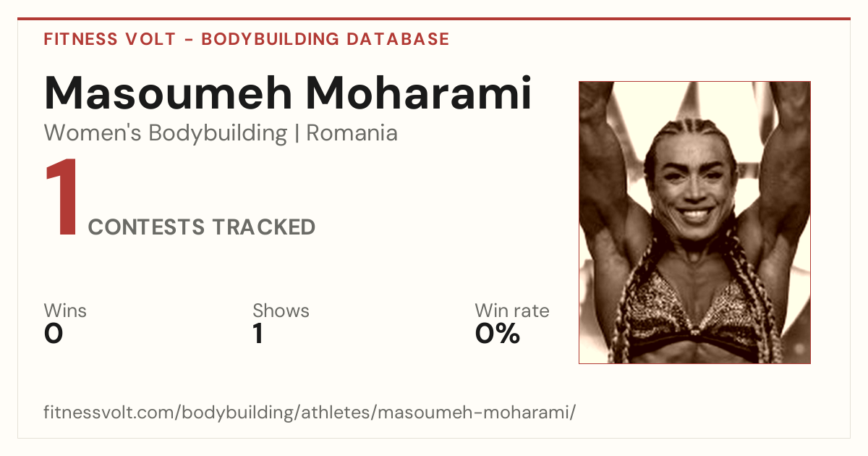Open the fitnessvolt.com athlete URL
This screenshot has height=456, width=868.
point(310,413)
